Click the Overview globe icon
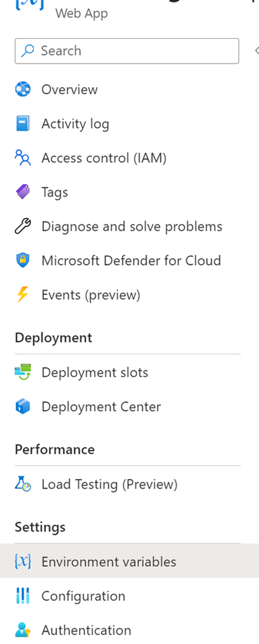 coord(23,89)
